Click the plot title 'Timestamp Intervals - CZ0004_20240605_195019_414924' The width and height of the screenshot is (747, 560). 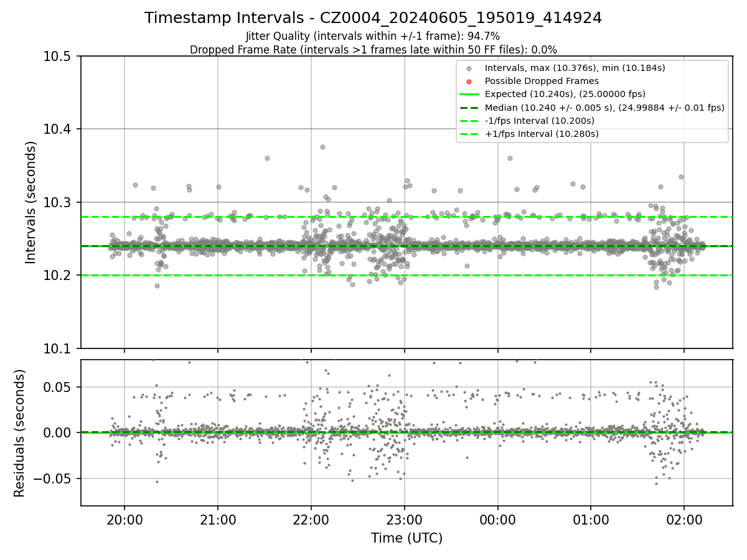click(x=373, y=18)
